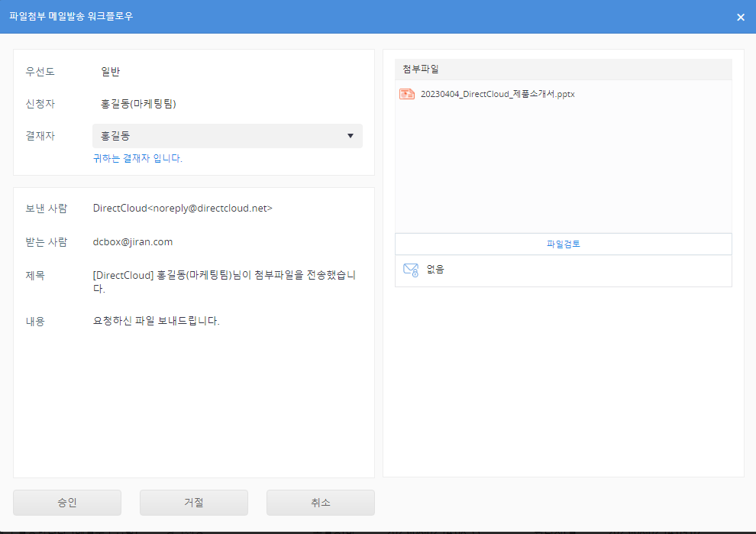
Task: Click the recipient address dcbox@jiran.com
Action: click(x=133, y=241)
